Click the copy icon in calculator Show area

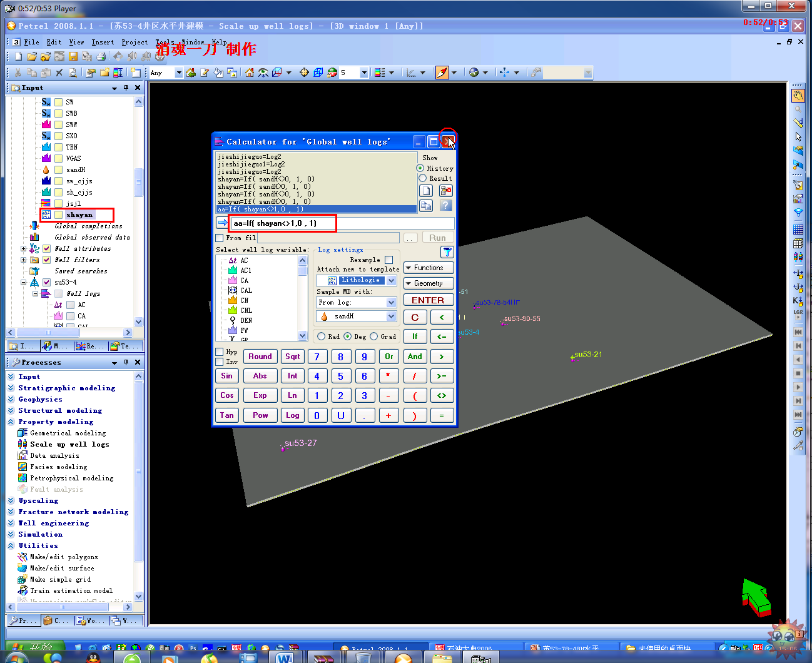point(425,205)
